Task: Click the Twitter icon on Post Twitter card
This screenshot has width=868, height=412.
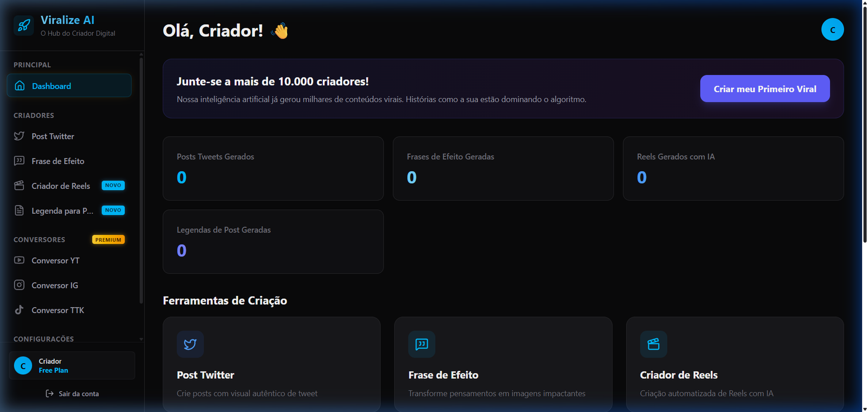Action: pyautogui.click(x=190, y=344)
